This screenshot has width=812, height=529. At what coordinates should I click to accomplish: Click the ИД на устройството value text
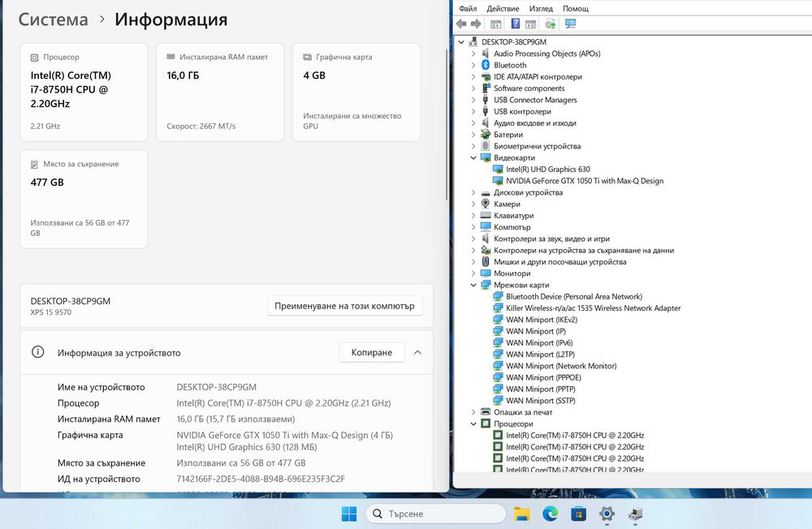pos(261,479)
